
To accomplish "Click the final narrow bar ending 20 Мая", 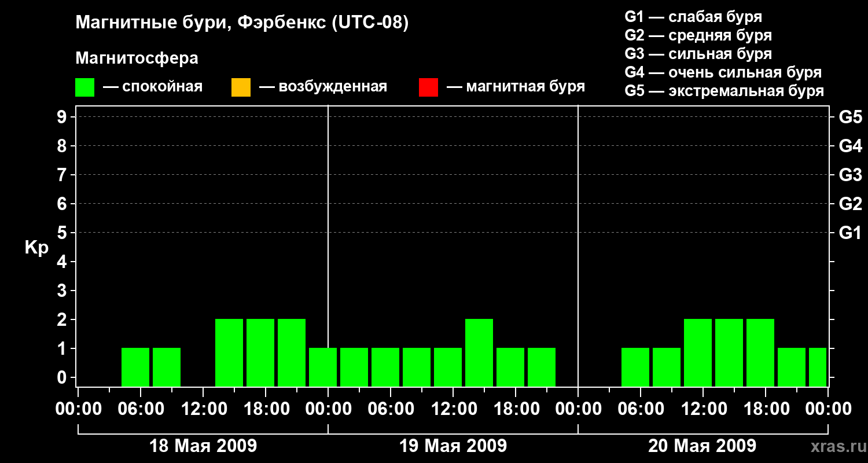I will [818, 367].
